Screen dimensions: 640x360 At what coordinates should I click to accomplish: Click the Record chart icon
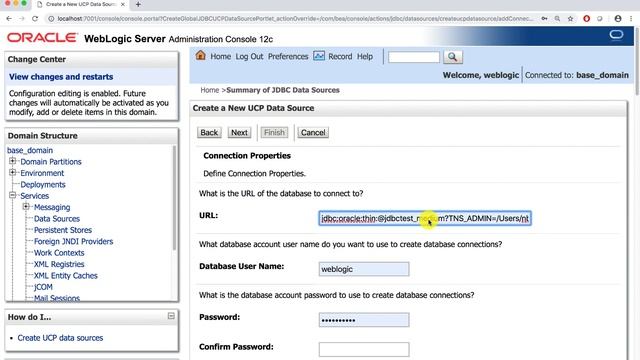click(x=319, y=56)
